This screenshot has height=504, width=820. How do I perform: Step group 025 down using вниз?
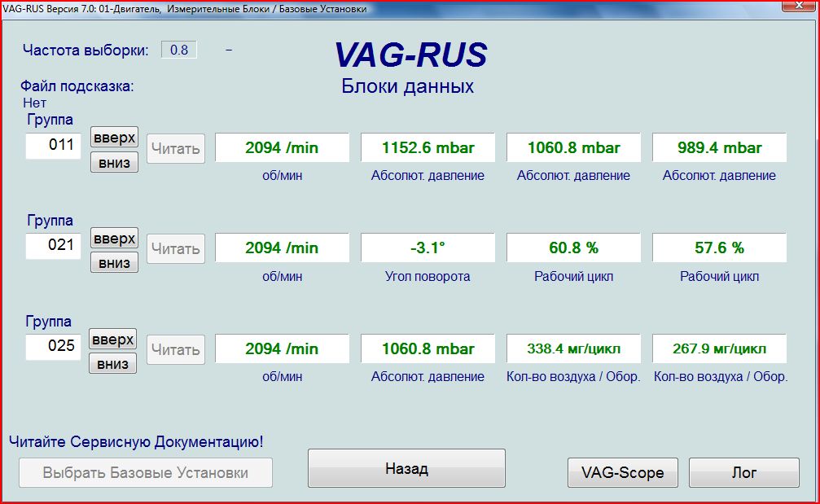coord(113,363)
